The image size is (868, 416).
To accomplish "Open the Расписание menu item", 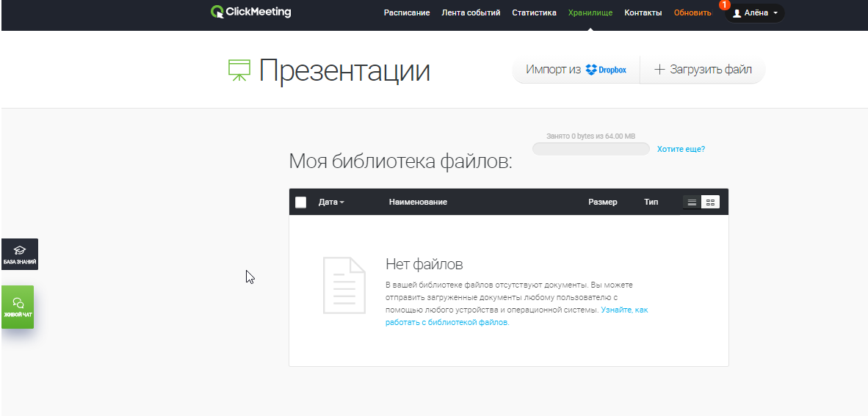I will point(407,12).
